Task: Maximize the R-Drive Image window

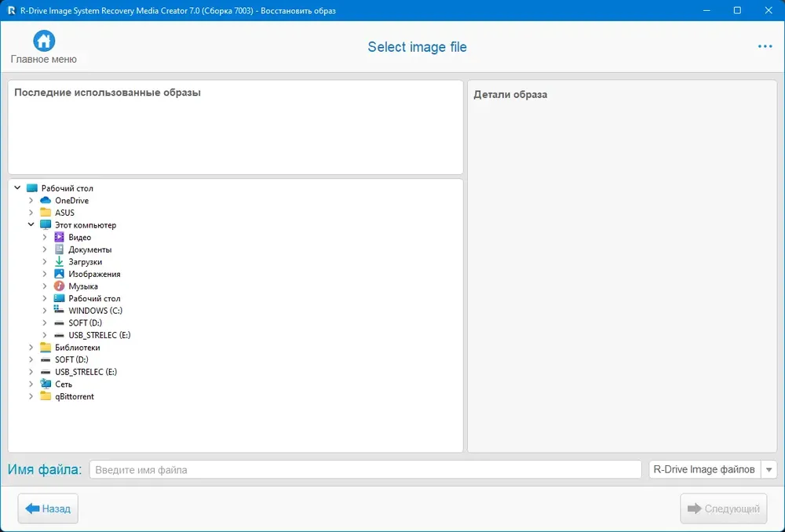Action: point(737,10)
